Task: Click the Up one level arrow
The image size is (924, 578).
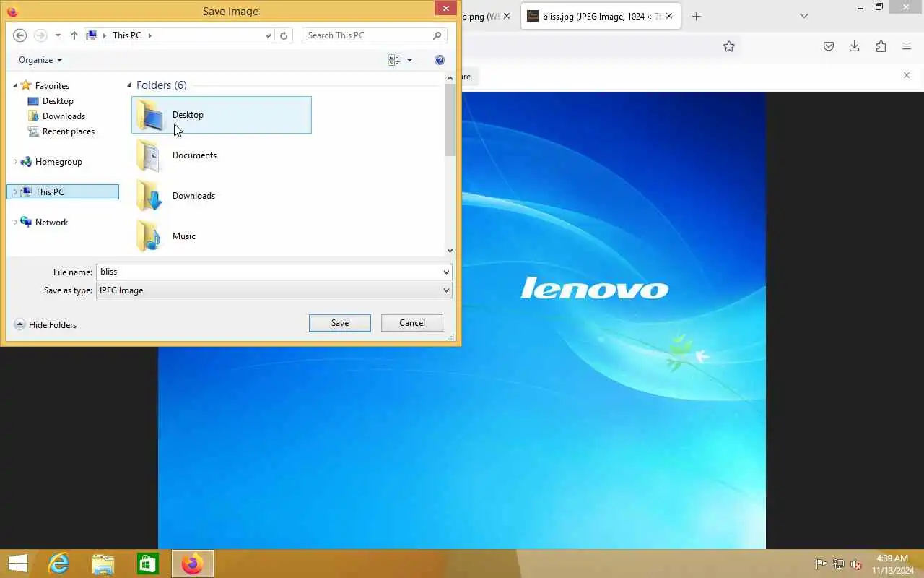Action: 74,35
